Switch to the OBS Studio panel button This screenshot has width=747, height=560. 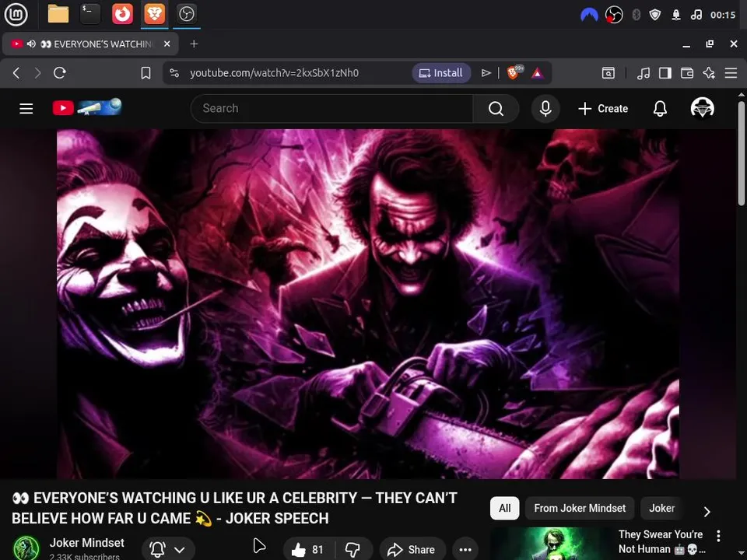pyautogui.click(x=186, y=14)
